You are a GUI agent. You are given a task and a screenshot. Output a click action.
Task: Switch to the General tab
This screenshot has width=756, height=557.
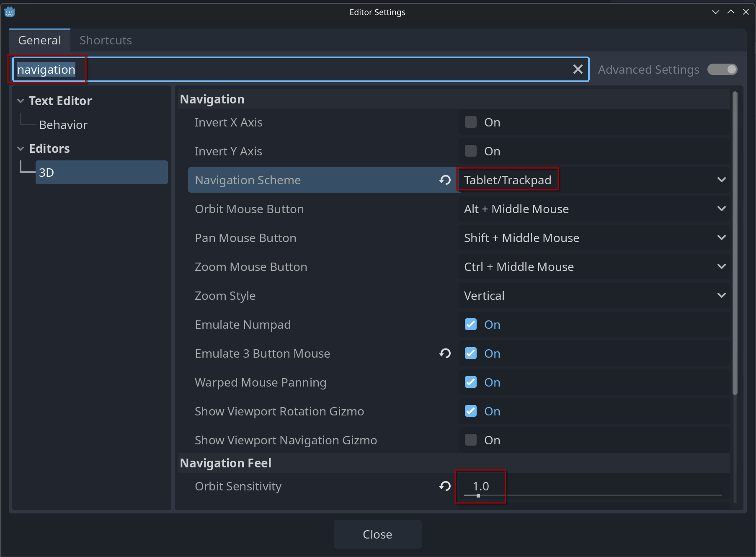pyautogui.click(x=40, y=40)
